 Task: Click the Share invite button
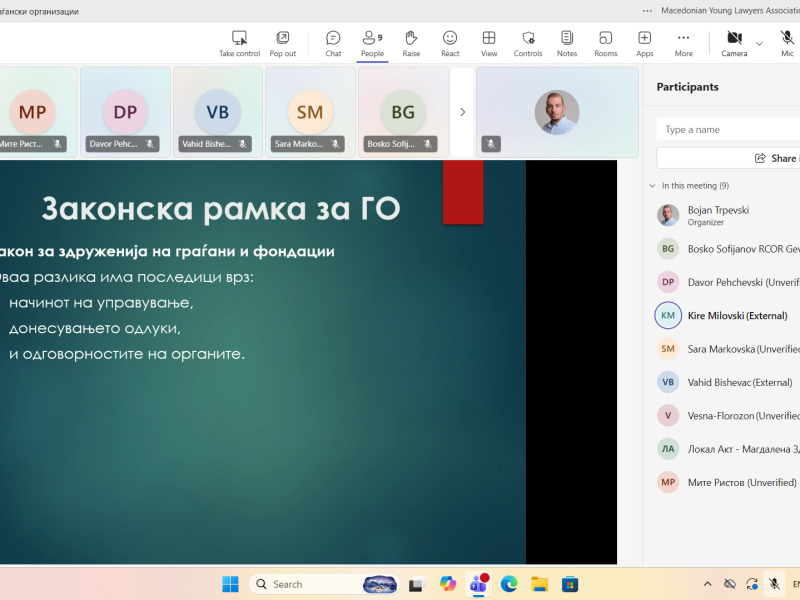tap(775, 158)
